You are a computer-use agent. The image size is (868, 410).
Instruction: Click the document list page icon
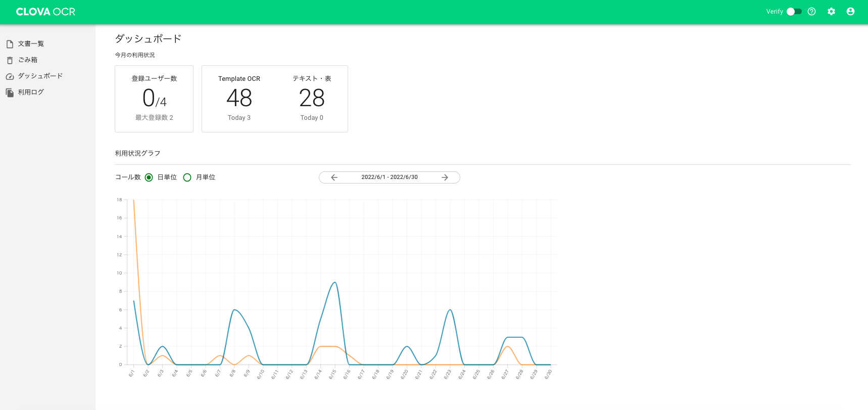click(x=10, y=44)
